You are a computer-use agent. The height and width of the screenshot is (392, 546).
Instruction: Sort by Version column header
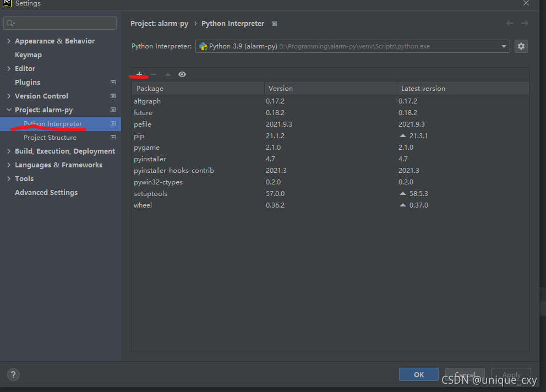pos(330,89)
